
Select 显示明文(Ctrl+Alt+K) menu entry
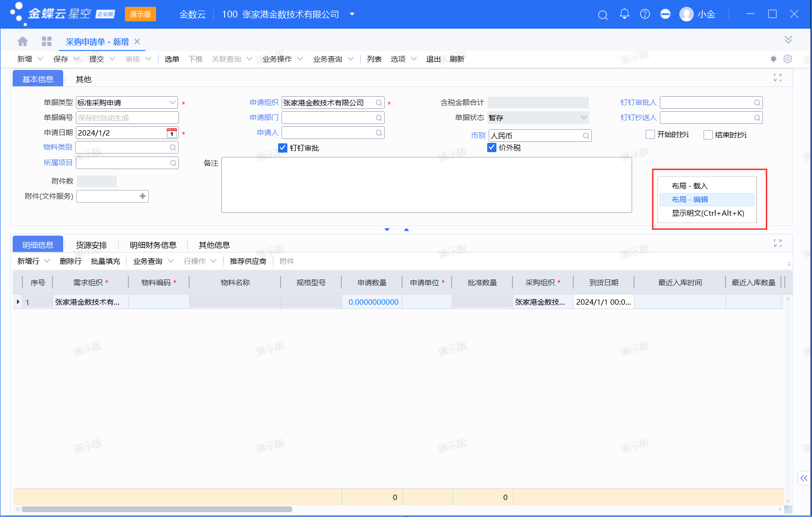click(x=707, y=213)
